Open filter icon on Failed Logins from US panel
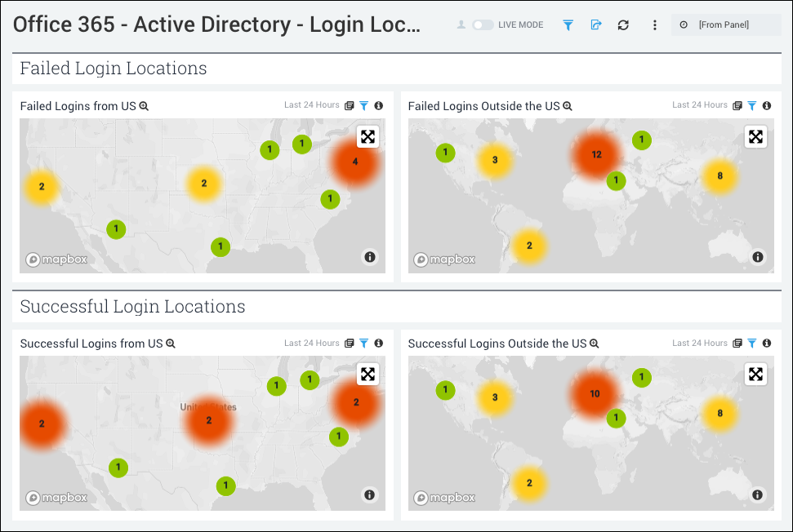The image size is (793, 532). tap(363, 105)
